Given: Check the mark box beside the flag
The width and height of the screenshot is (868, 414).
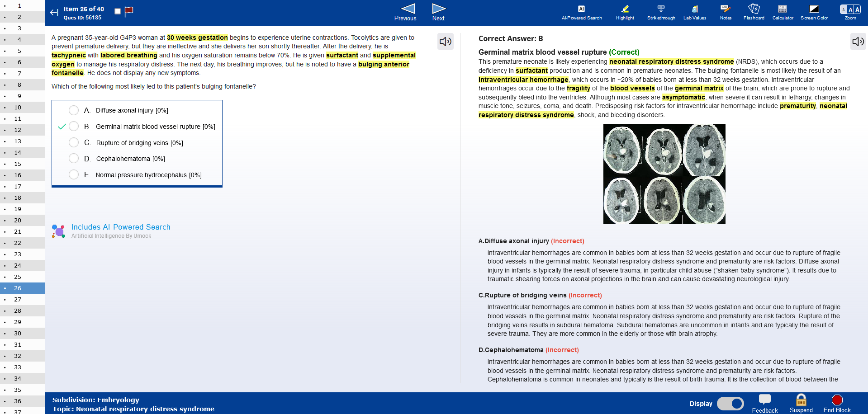Looking at the screenshot, I should click(118, 11).
